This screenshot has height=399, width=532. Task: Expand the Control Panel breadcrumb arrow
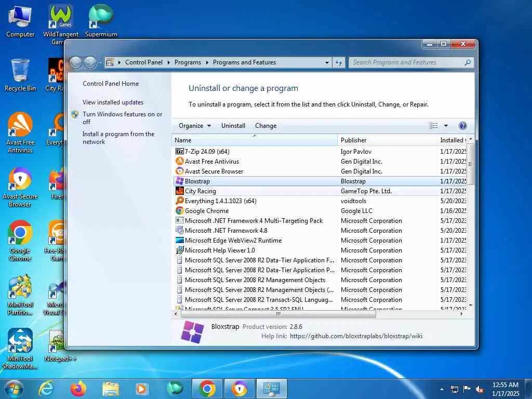(x=169, y=63)
